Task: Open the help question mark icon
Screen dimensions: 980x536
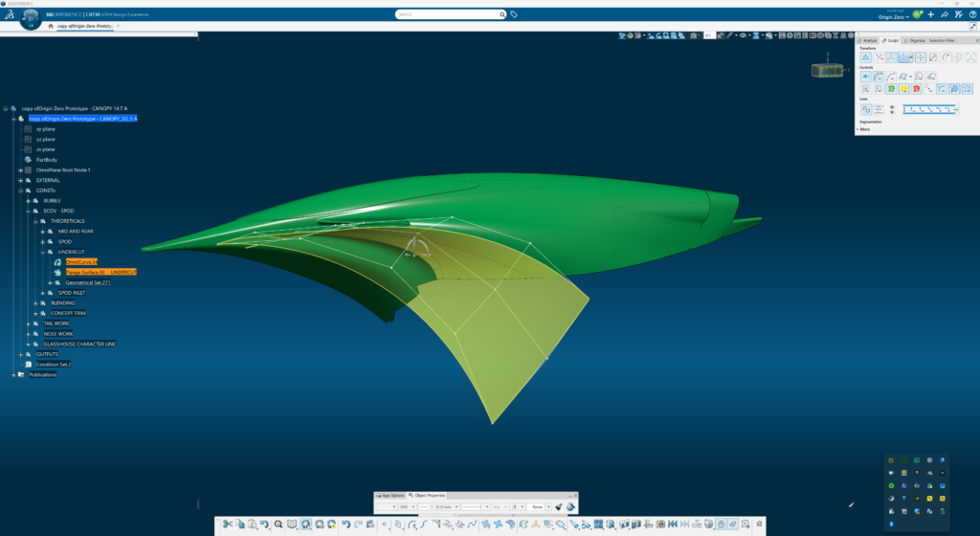Action: click(972, 14)
